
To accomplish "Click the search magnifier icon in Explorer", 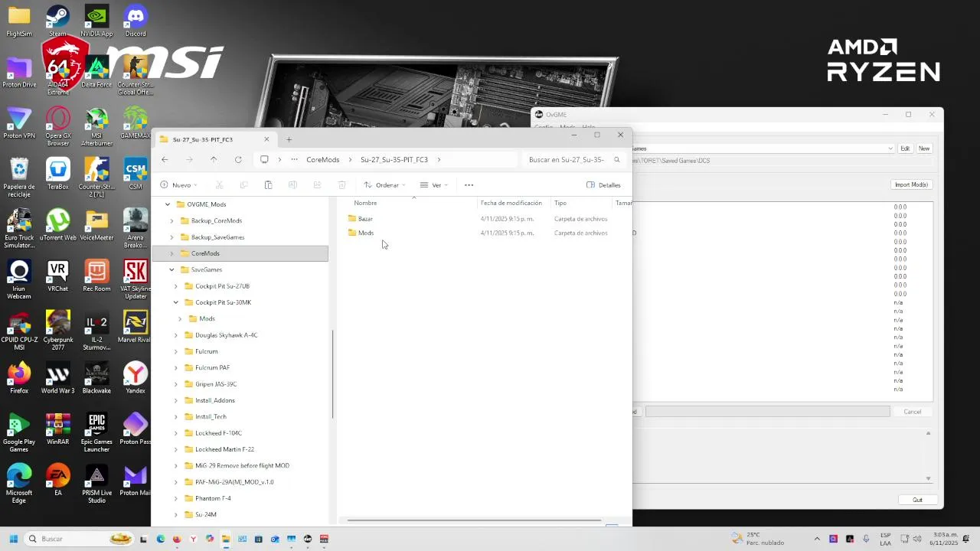I will [x=616, y=160].
